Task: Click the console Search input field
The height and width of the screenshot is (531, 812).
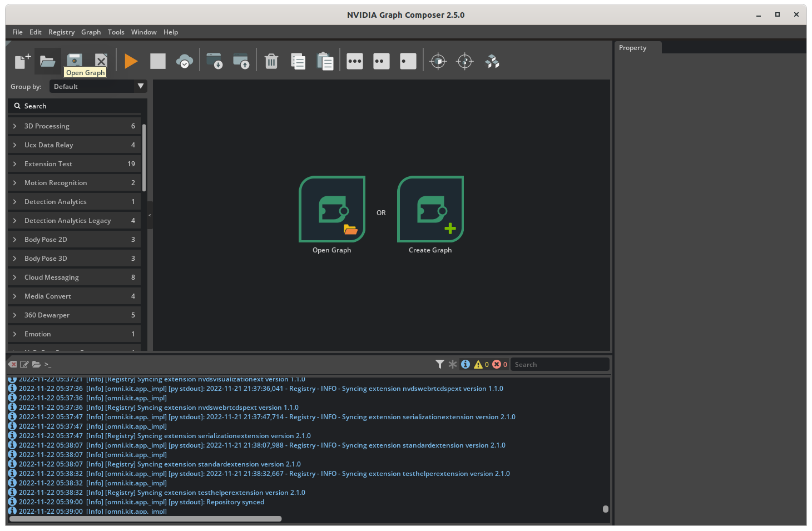Action: click(x=560, y=365)
